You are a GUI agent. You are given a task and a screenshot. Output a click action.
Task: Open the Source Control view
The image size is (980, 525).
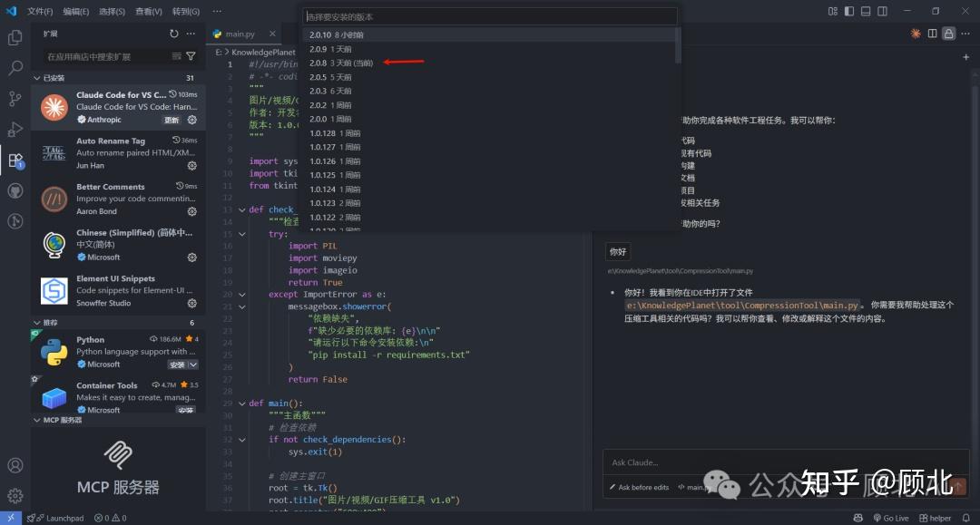15,99
